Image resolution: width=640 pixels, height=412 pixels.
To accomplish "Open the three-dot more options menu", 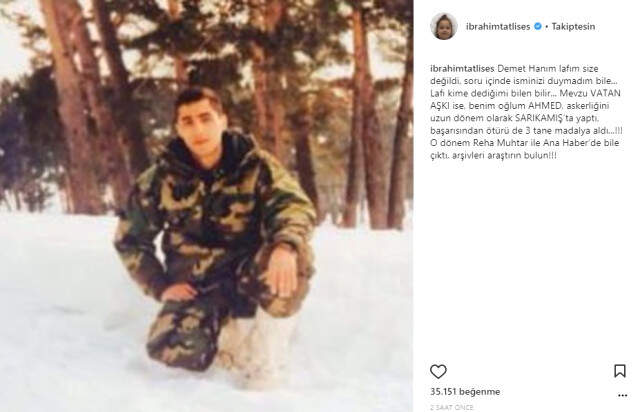I will pos(622,395).
